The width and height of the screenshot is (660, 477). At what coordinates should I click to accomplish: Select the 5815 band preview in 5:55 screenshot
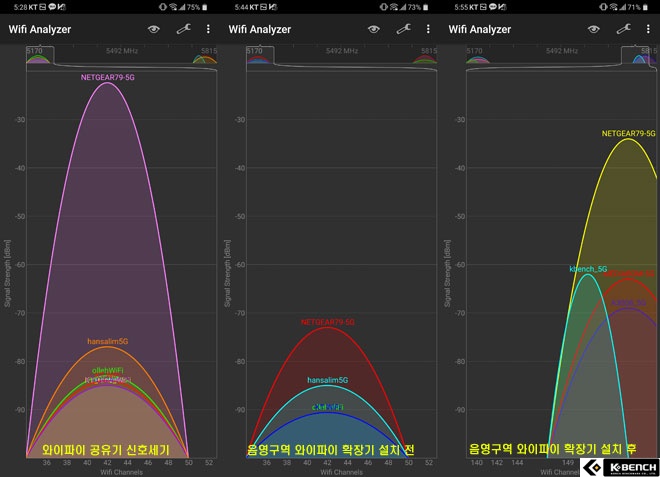point(640,55)
